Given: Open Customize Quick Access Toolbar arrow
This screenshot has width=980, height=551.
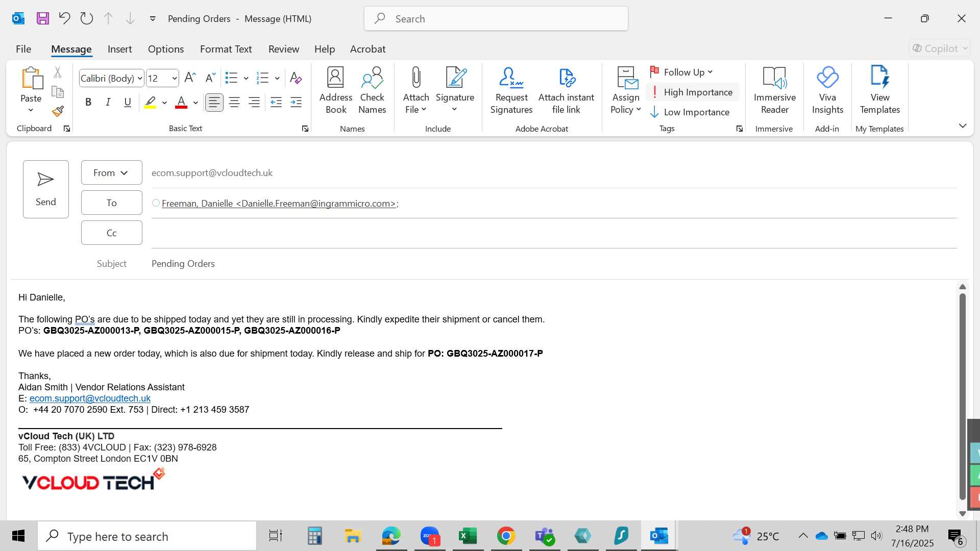Looking at the screenshot, I should (x=153, y=19).
